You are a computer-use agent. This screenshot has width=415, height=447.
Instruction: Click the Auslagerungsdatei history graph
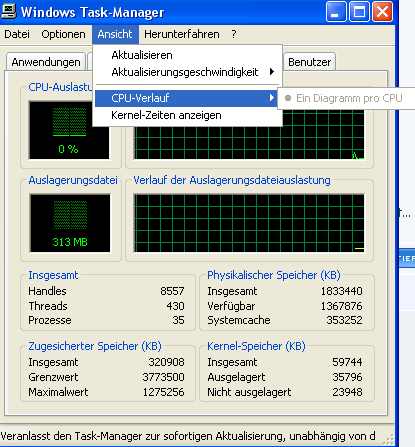point(249,223)
